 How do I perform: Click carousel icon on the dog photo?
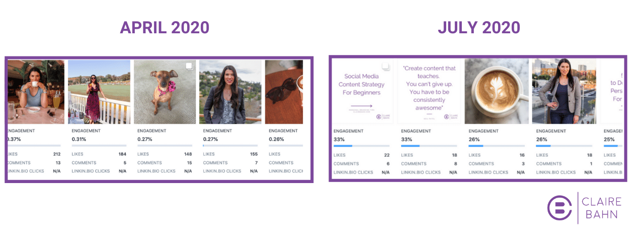(189, 66)
